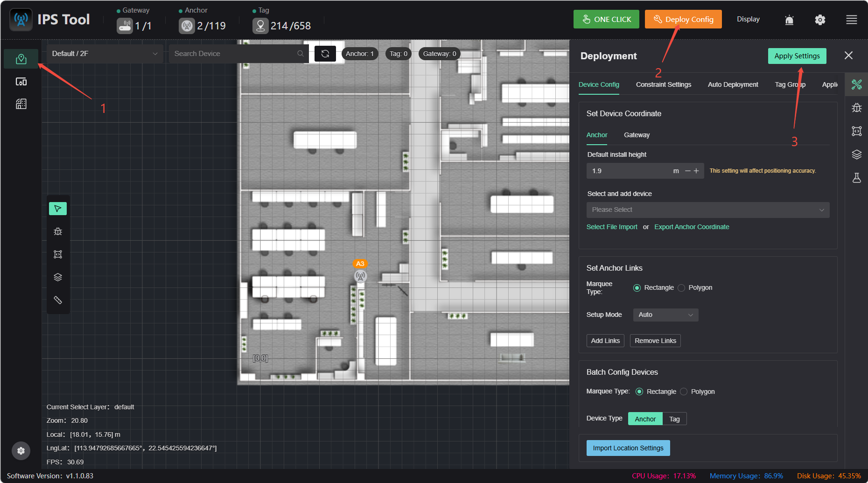
Task: Click the ONE CLICK button
Action: click(x=606, y=19)
